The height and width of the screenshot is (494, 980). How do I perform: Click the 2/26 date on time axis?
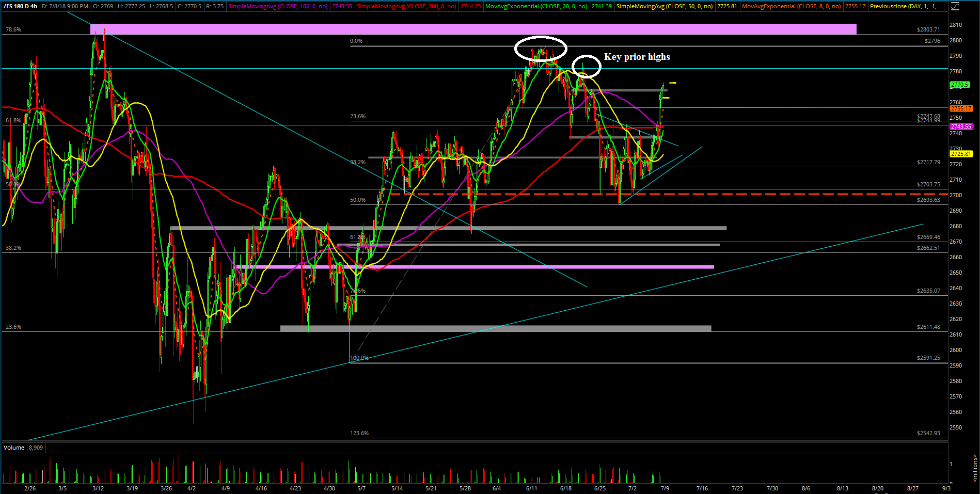click(x=30, y=488)
